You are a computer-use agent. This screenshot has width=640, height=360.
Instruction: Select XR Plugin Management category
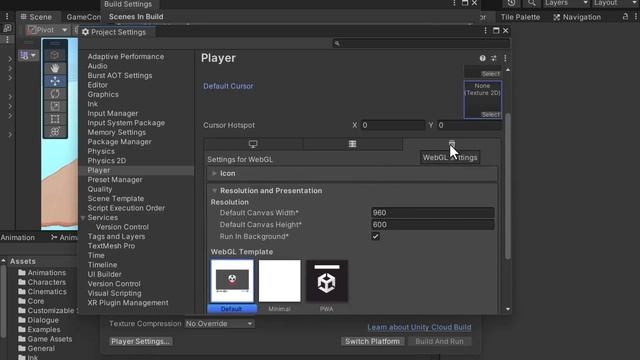pyautogui.click(x=128, y=303)
